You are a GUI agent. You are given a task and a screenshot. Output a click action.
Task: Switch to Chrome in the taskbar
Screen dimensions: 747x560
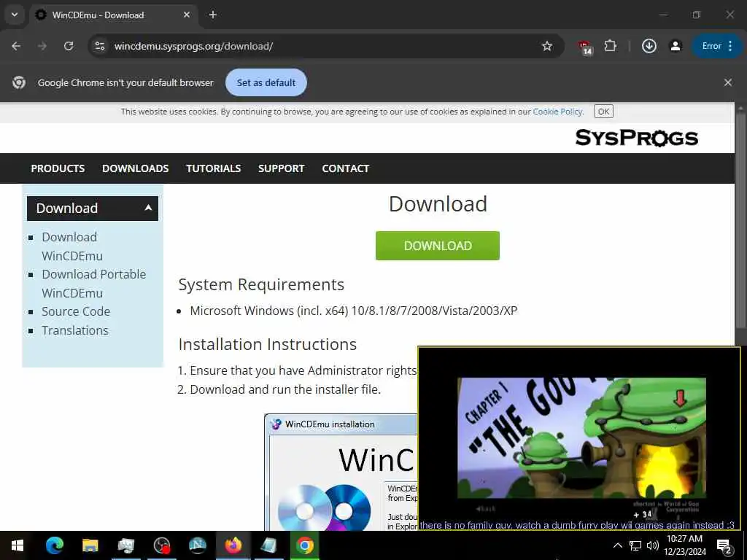pyautogui.click(x=304, y=545)
